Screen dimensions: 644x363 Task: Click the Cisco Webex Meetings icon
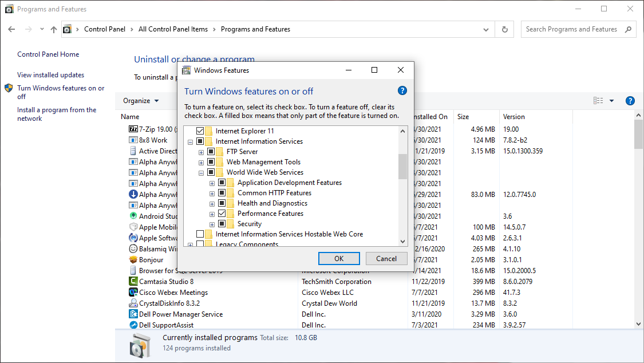(x=133, y=293)
